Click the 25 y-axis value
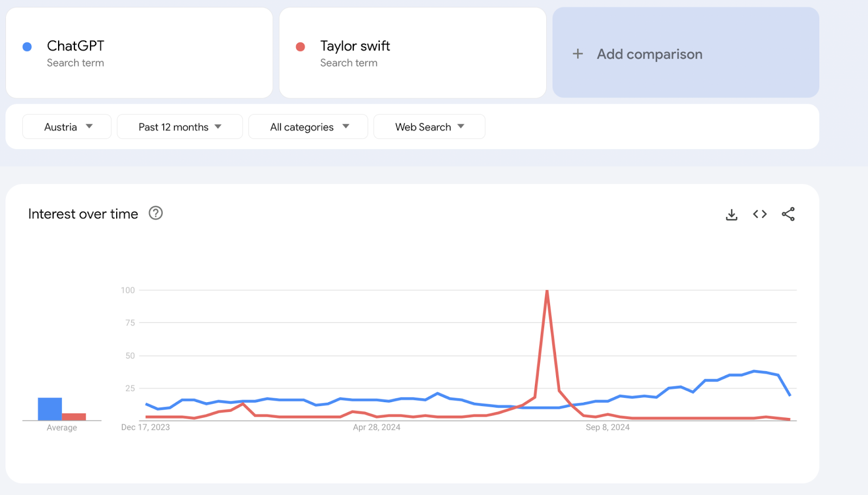The width and height of the screenshot is (868, 495). click(130, 389)
